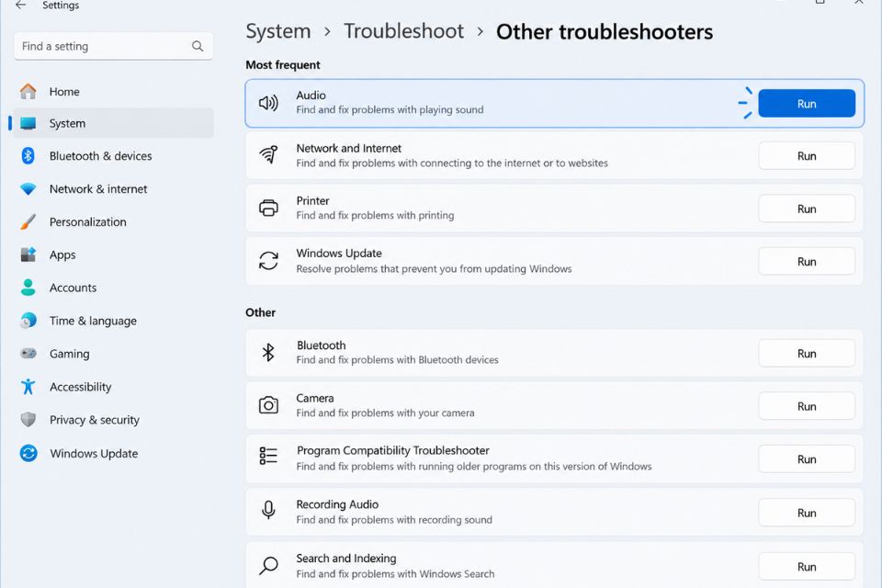882x588 pixels.
Task: Click into the Find a setting box
Action: 113,46
